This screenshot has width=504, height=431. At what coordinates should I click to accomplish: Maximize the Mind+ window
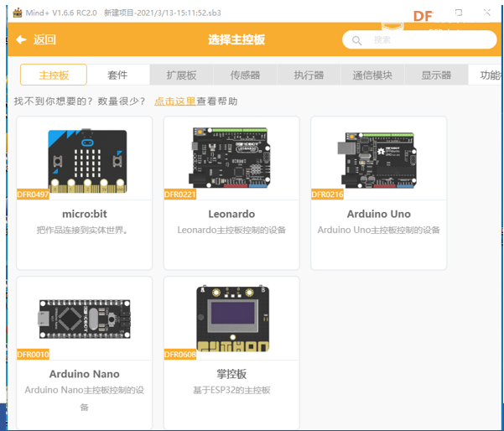(x=459, y=13)
